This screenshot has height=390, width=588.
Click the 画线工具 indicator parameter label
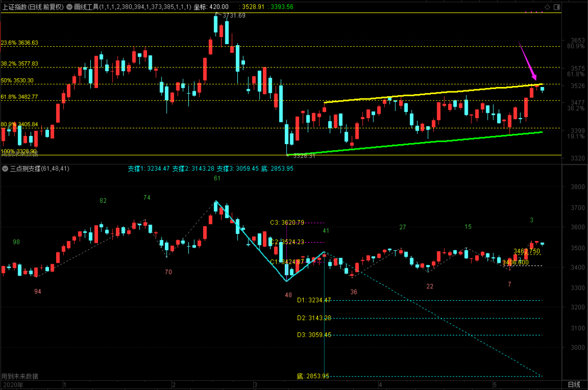[x=133, y=7]
